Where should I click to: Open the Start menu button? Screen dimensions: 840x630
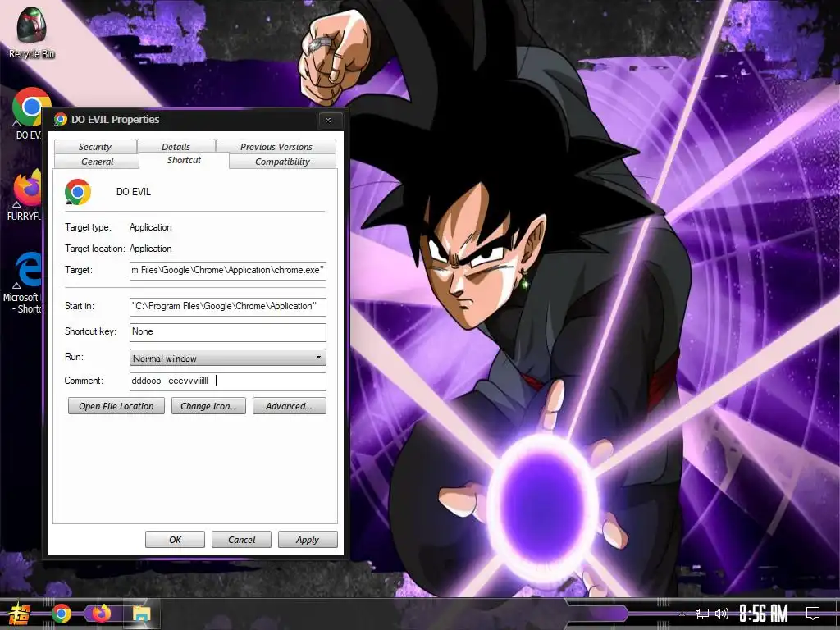[x=20, y=614]
